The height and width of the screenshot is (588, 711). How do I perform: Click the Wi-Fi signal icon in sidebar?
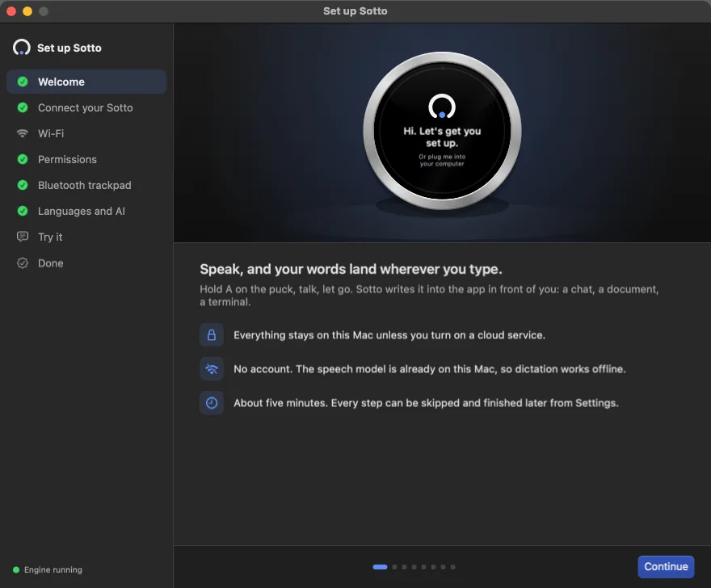click(23, 133)
